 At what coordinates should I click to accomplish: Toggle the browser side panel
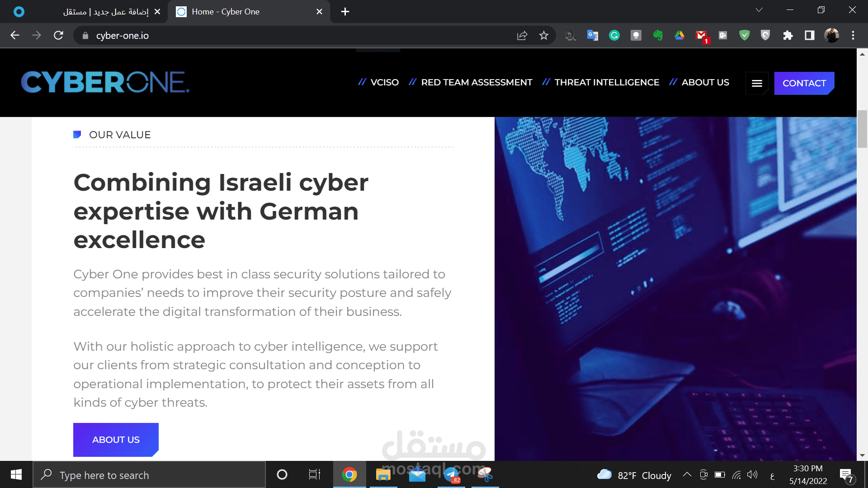(810, 35)
